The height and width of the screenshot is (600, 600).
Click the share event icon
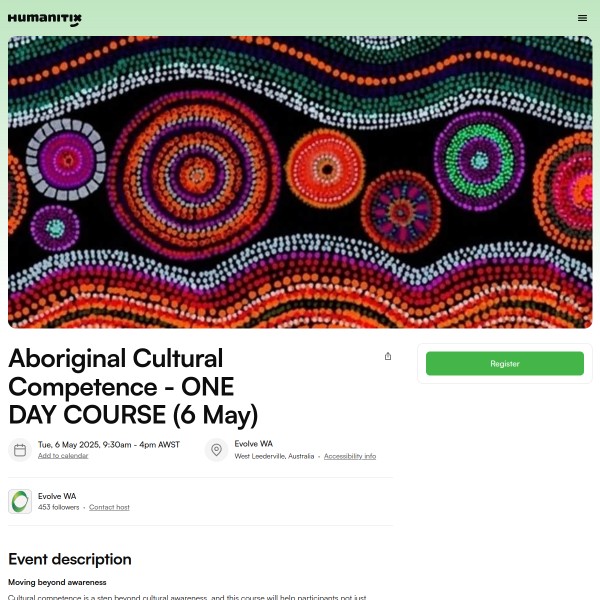388,356
